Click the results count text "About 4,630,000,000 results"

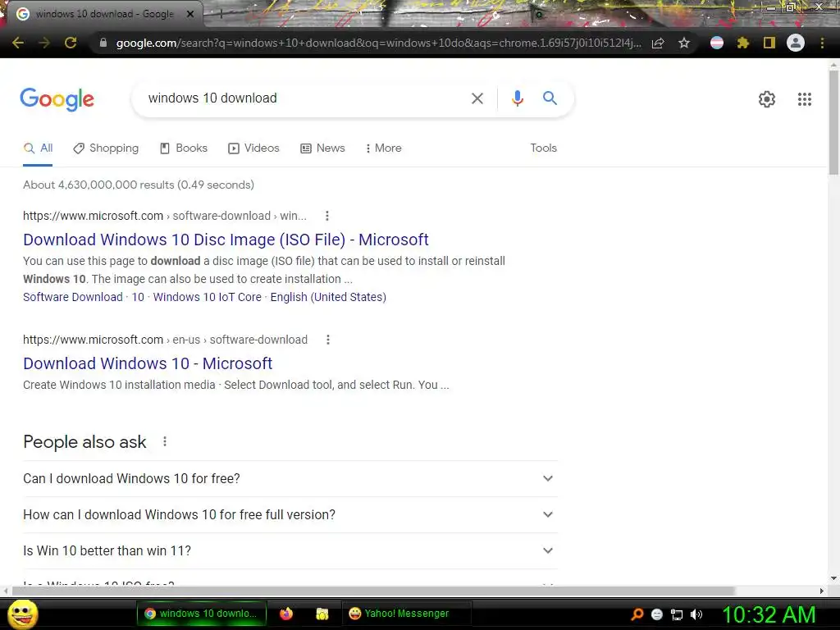98,185
